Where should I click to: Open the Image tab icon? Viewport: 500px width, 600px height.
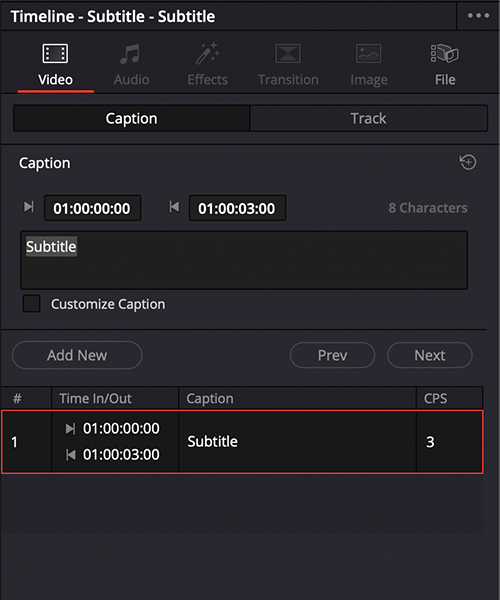pyautogui.click(x=369, y=54)
